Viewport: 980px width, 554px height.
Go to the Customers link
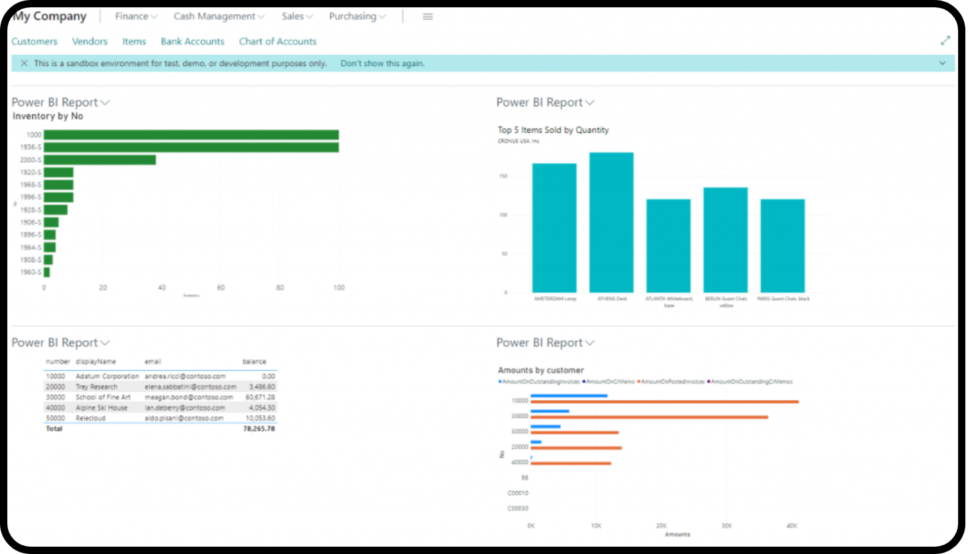[35, 41]
